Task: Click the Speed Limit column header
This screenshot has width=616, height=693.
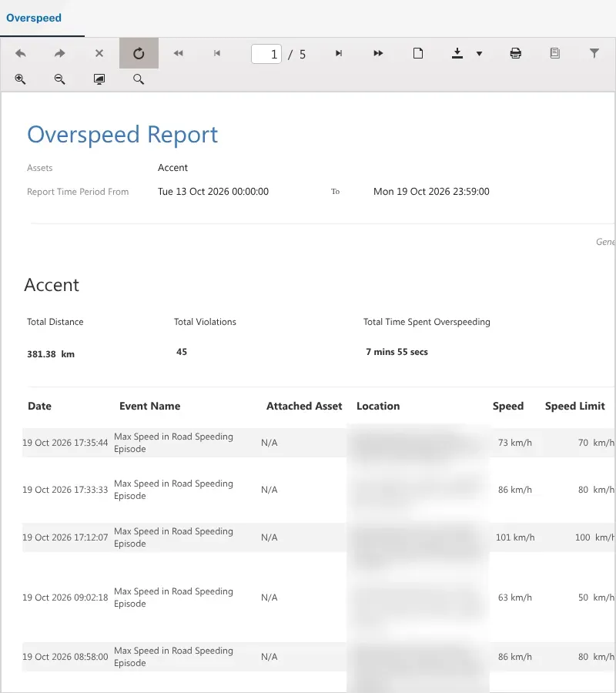Action: pyautogui.click(x=575, y=406)
